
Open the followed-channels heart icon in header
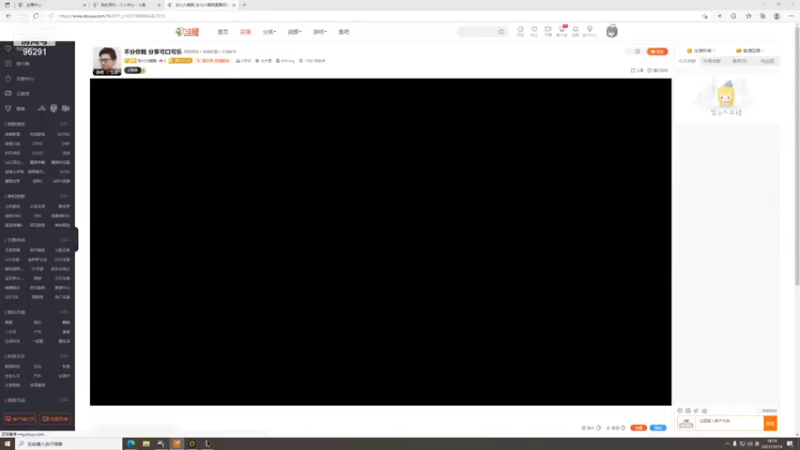(x=534, y=30)
